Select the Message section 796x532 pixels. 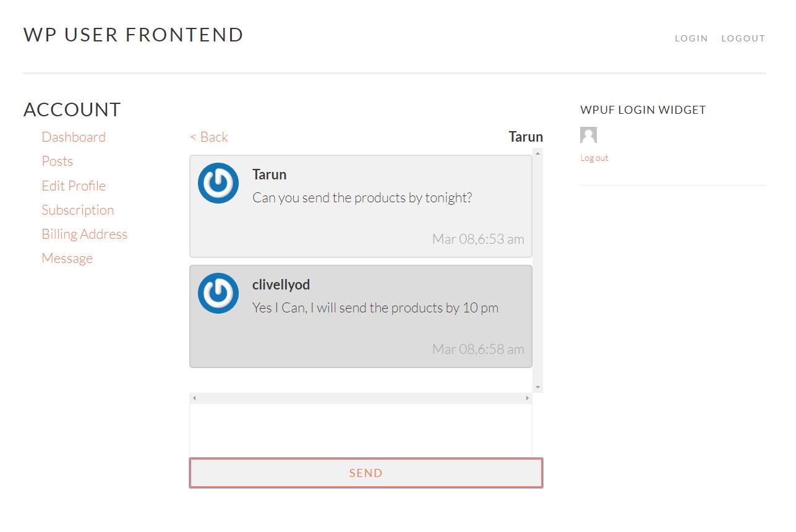67,258
